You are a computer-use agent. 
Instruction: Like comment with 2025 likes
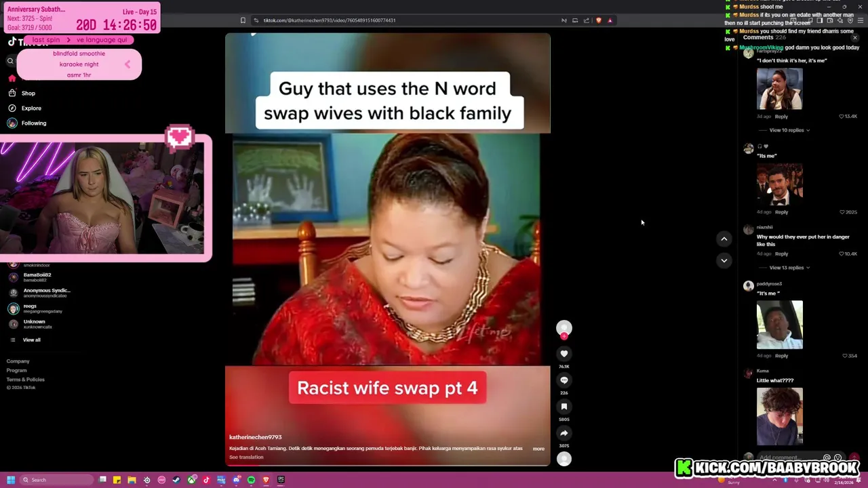[842, 212]
